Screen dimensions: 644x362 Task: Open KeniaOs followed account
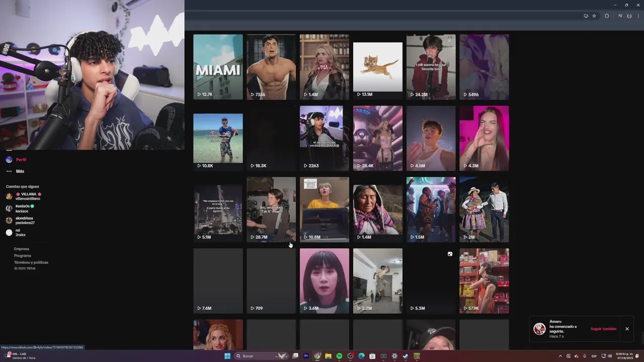click(20, 208)
